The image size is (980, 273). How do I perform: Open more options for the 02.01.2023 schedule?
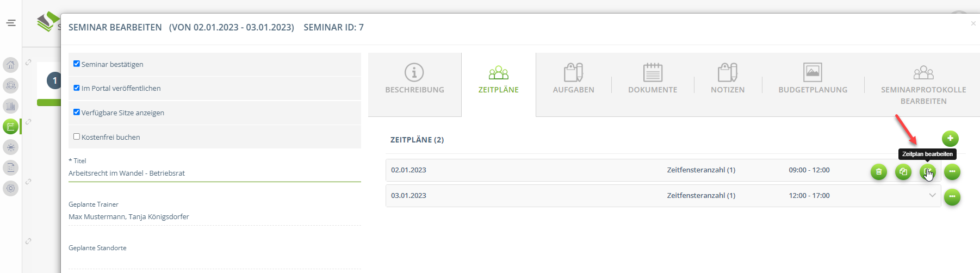952,172
